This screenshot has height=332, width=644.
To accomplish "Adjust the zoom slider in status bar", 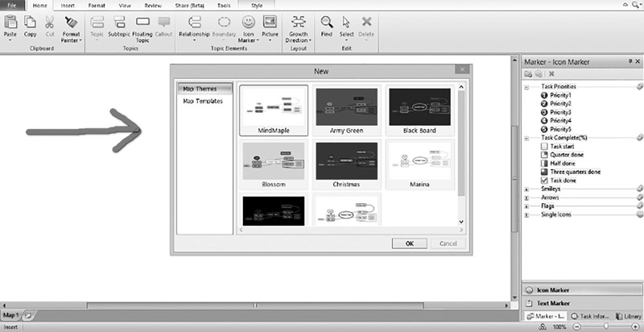I will click(x=607, y=326).
